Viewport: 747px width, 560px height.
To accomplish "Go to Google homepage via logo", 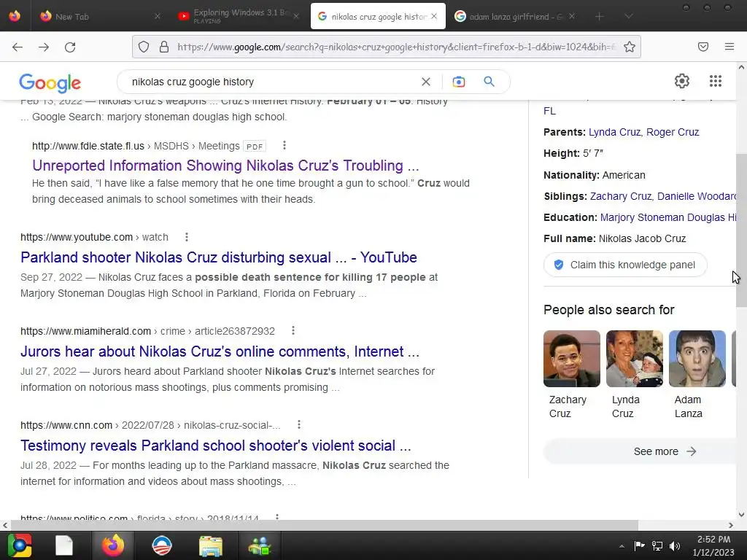I will (50, 83).
